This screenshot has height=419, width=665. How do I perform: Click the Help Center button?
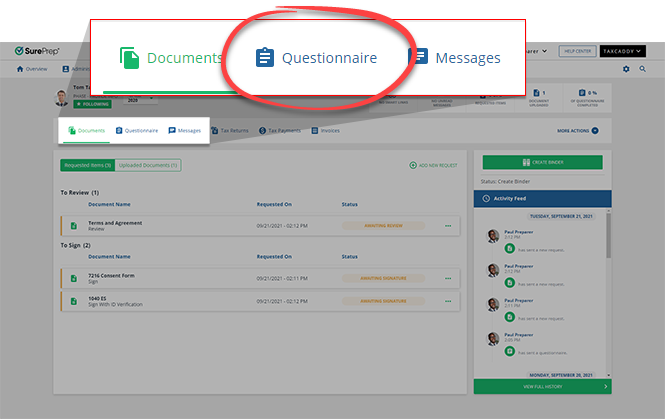[x=577, y=51]
